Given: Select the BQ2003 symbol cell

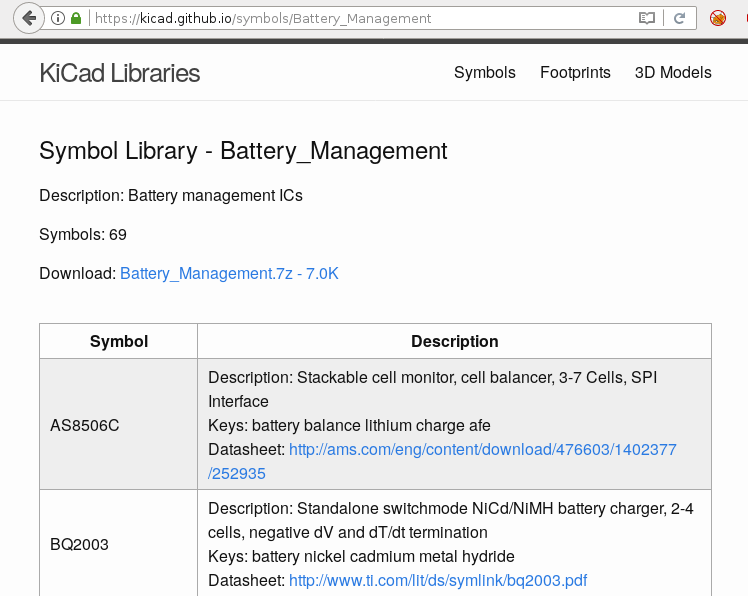Looking at the screenshot, I should click(118, 543).
